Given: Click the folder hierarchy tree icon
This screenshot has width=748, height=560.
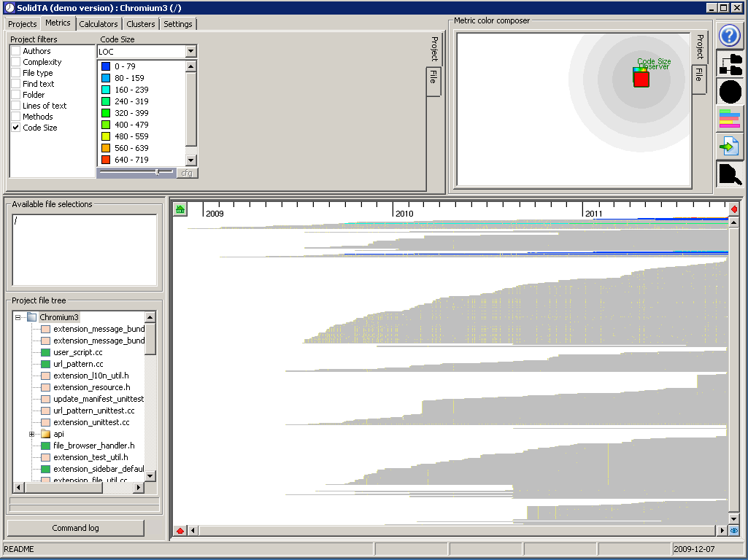Looking at the screenshot, I should pyautogui.click(x=730, y=64).
